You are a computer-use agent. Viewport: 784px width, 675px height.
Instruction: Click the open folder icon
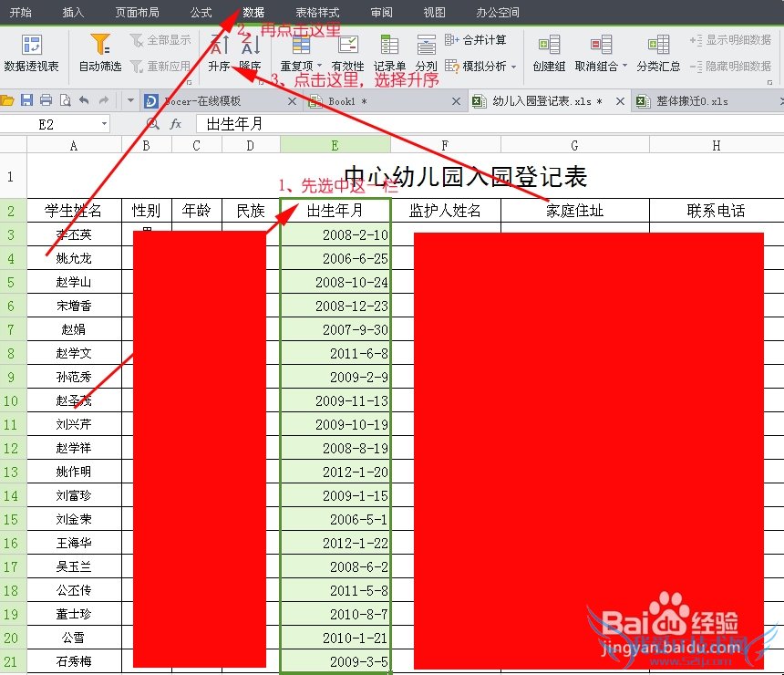pos(6,100)
